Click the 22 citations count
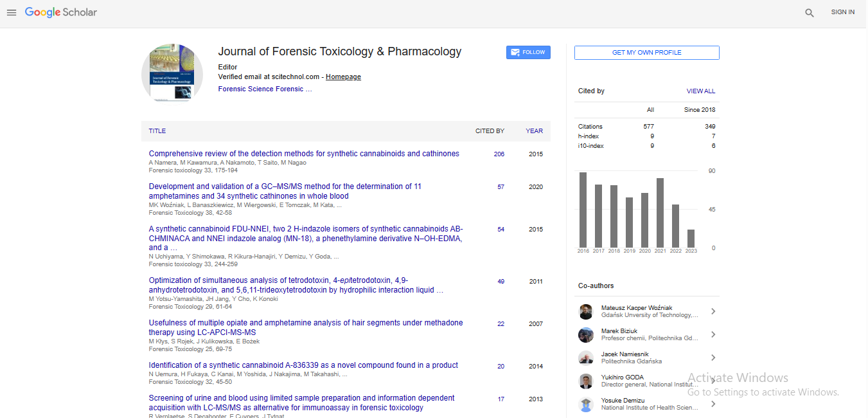 point(501,324)
